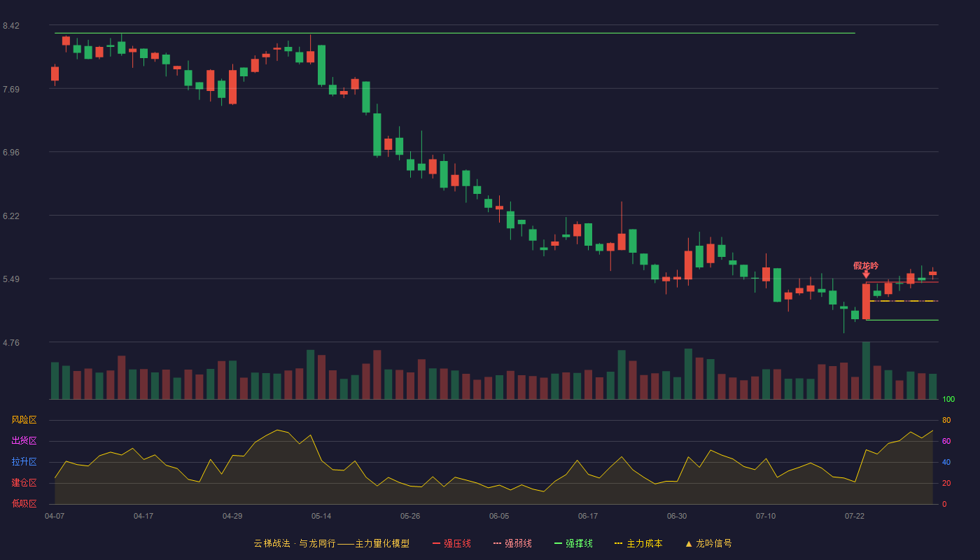Toggle the 强弱线 legend entry
The image size is (980, 560).
coord(512,543)
